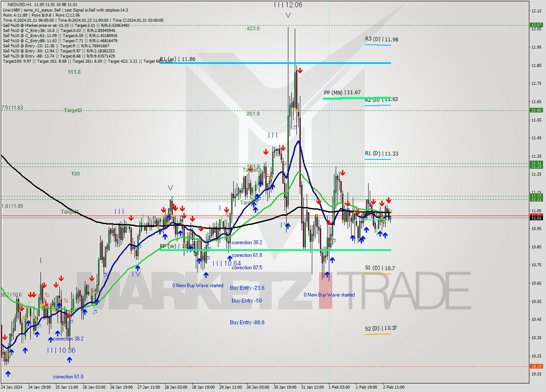Click the '30 Jan 19:00' time axis label
Screen dimensions: 546x392
point(285,387)
